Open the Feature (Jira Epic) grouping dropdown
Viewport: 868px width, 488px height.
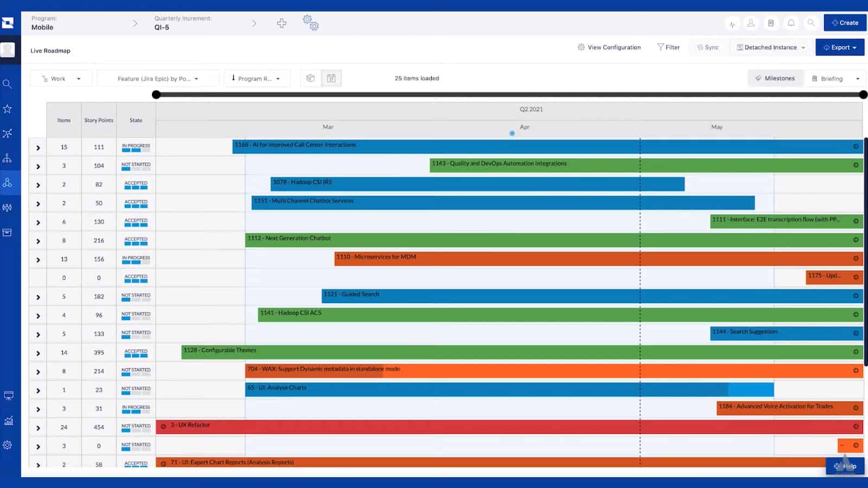[158, 78]
